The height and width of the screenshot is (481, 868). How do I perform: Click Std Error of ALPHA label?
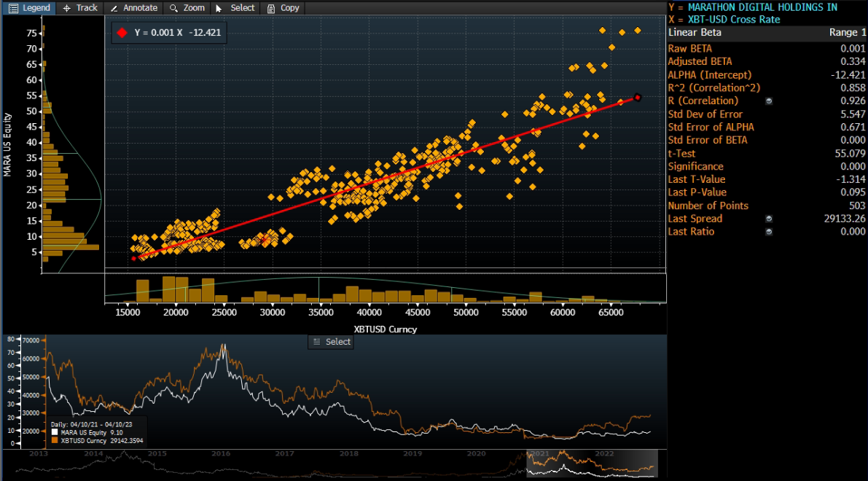pos(711,128)
